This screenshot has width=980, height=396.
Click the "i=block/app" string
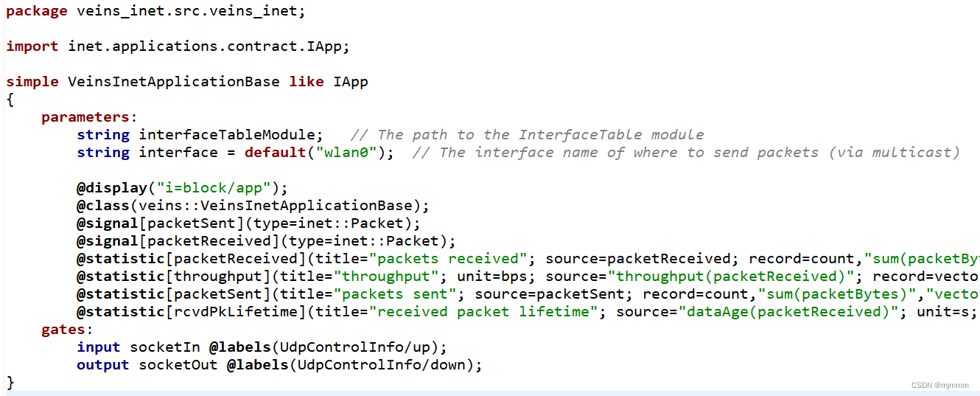[x=214, y=188]
